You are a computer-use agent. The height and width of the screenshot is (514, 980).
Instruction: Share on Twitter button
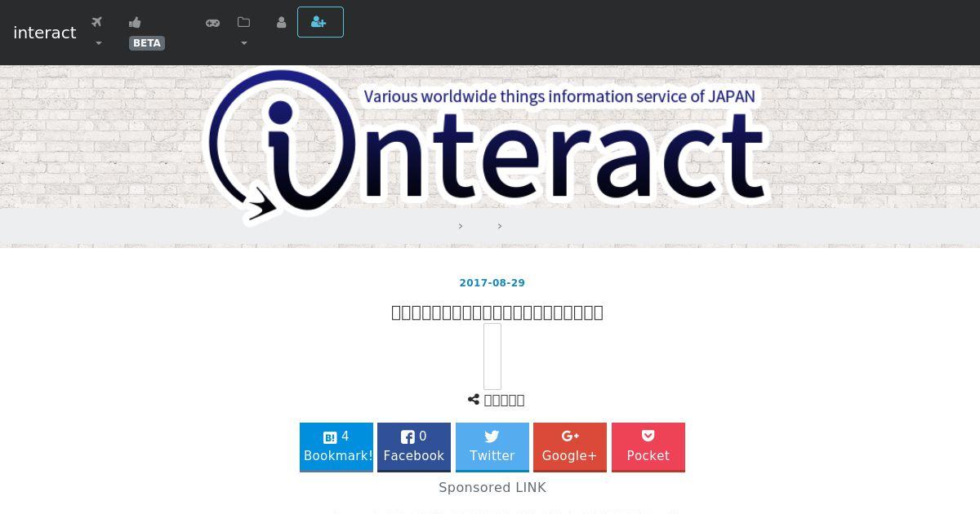tap(492, 447)
